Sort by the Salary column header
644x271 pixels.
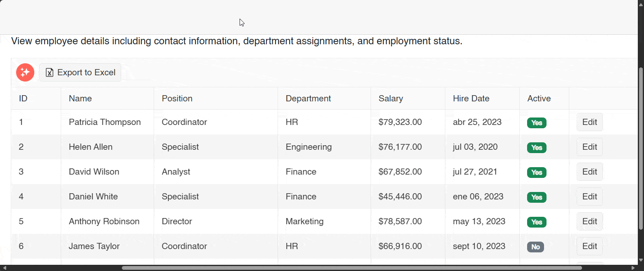point(390,98)
